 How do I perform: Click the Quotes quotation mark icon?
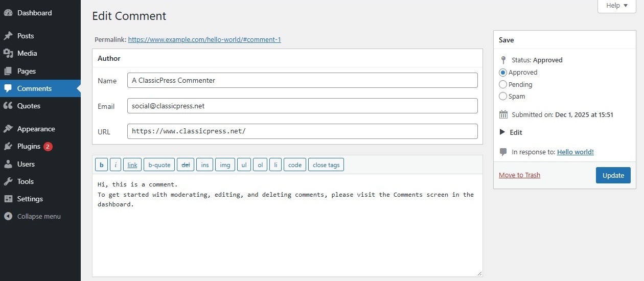click(x=8, y=106)
